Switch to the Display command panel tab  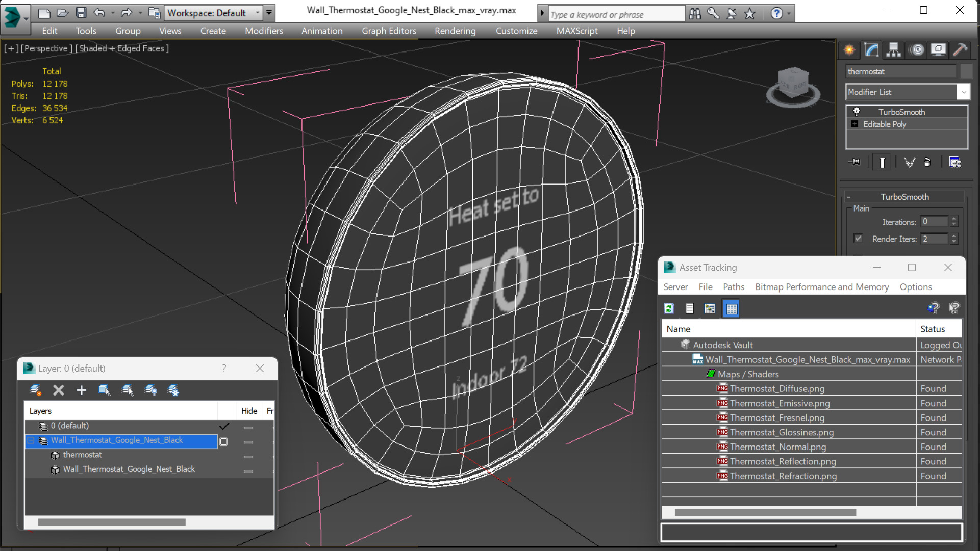pos(938,49)
